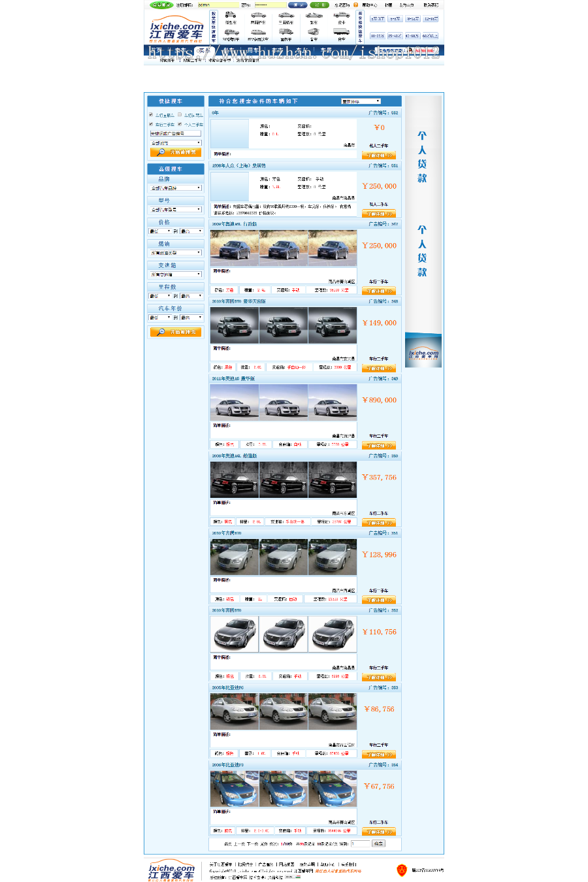The height and width of the screenshot is (882, 588).
Task: Click 收藏 in the top bar
Action: [389, 5]
